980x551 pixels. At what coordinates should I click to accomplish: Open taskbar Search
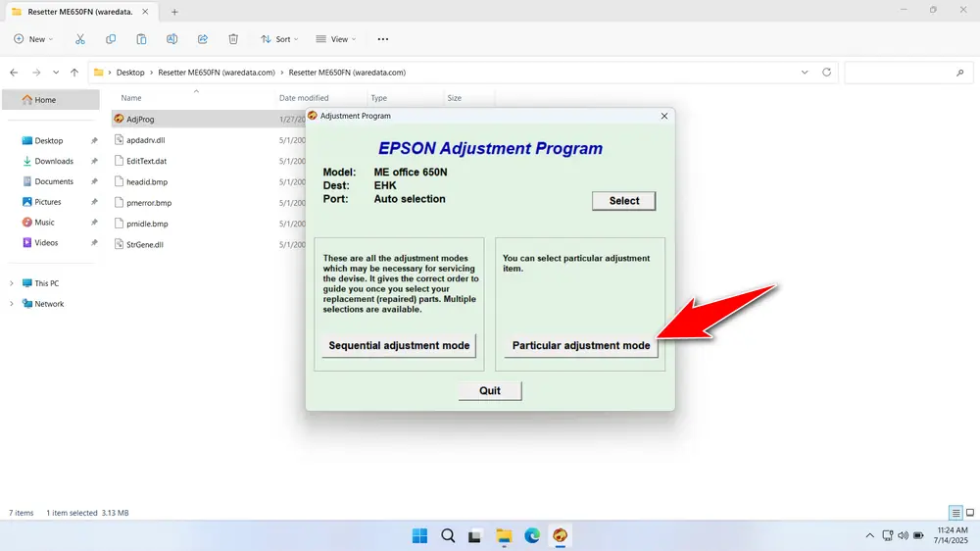point(448,535)
